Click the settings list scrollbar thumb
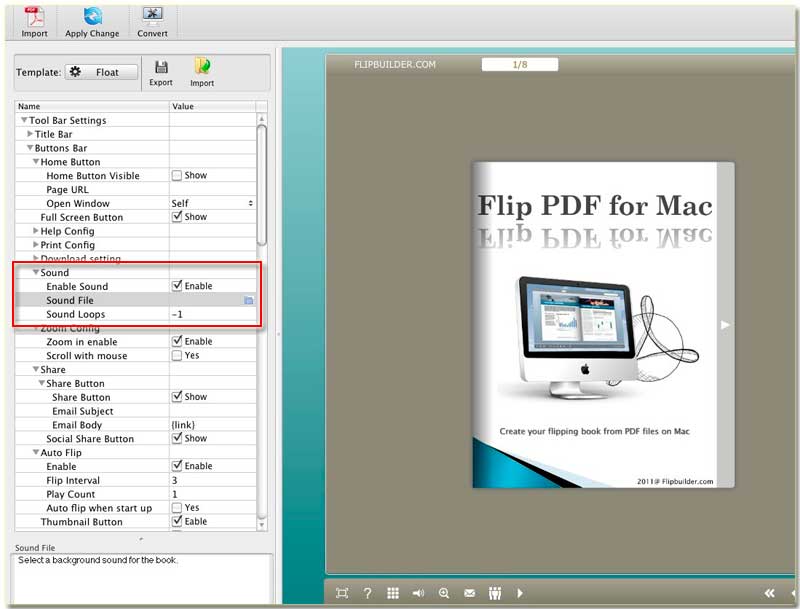The width and height of the screenshot is (800, 609). tap(261, 185)
